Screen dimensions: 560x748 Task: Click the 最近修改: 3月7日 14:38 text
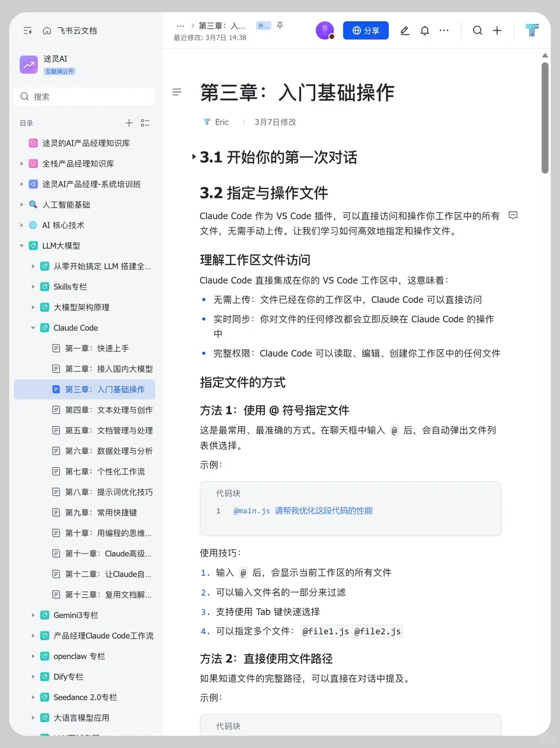(210, 38)
